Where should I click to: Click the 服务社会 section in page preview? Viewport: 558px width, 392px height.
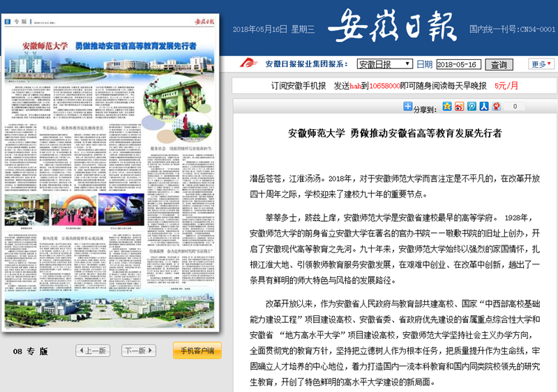(181, 149)
